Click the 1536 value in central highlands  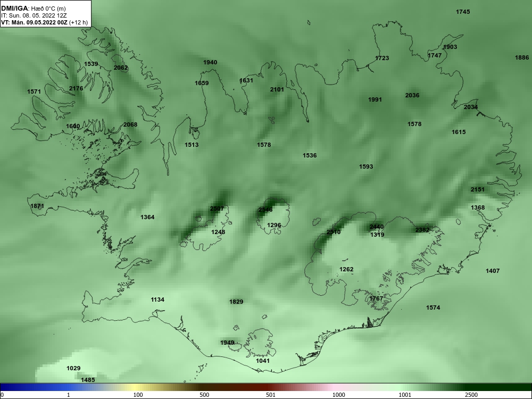click(310, 155)
